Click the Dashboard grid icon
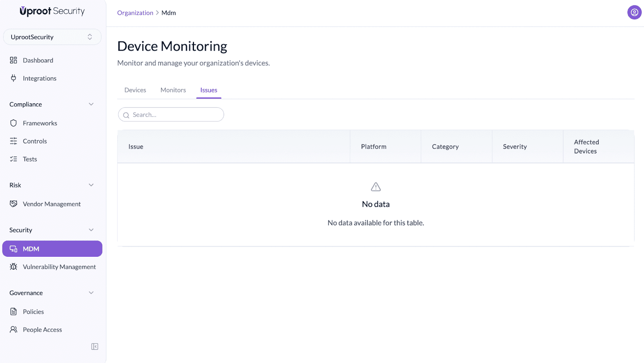This screenshot has height=363, width=644. point(13,60)
